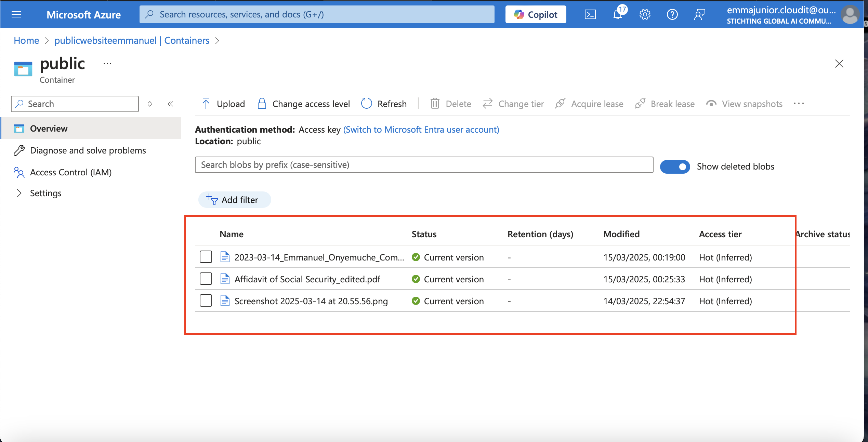Sort by Retention (days) column header
This screenshot has width=868, height=442.
click(x=540, y=234)
